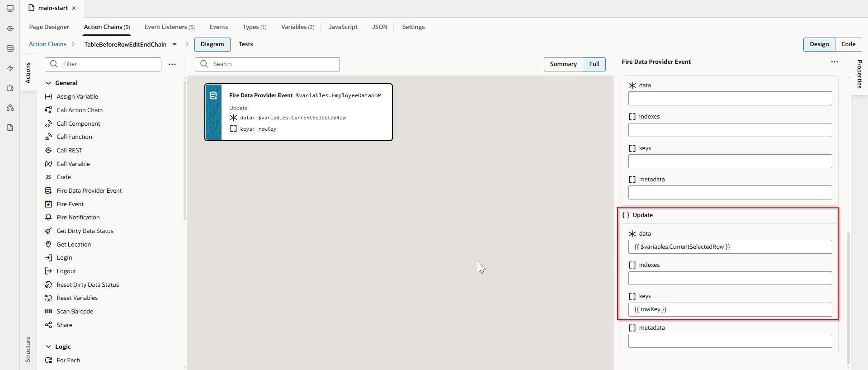Click the Update keys input field
This screenshot has width=868, height=370.
click(x=730, y=309)
